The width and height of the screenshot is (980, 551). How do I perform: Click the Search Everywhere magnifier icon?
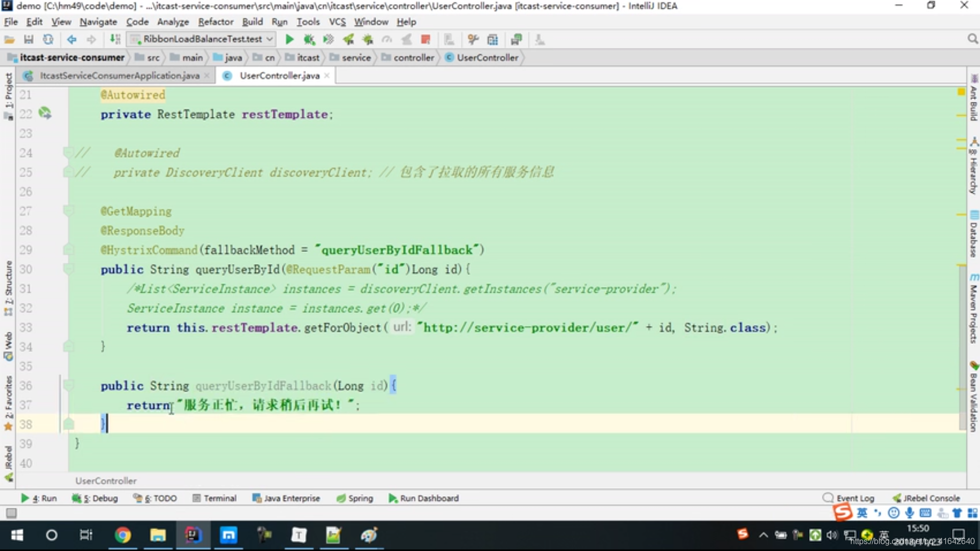coord(972,39)
